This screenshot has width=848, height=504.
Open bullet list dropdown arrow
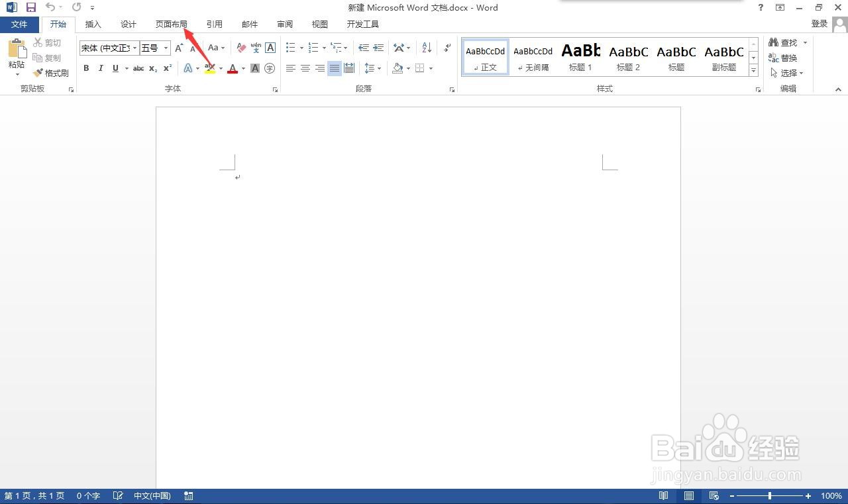(301, 48)
